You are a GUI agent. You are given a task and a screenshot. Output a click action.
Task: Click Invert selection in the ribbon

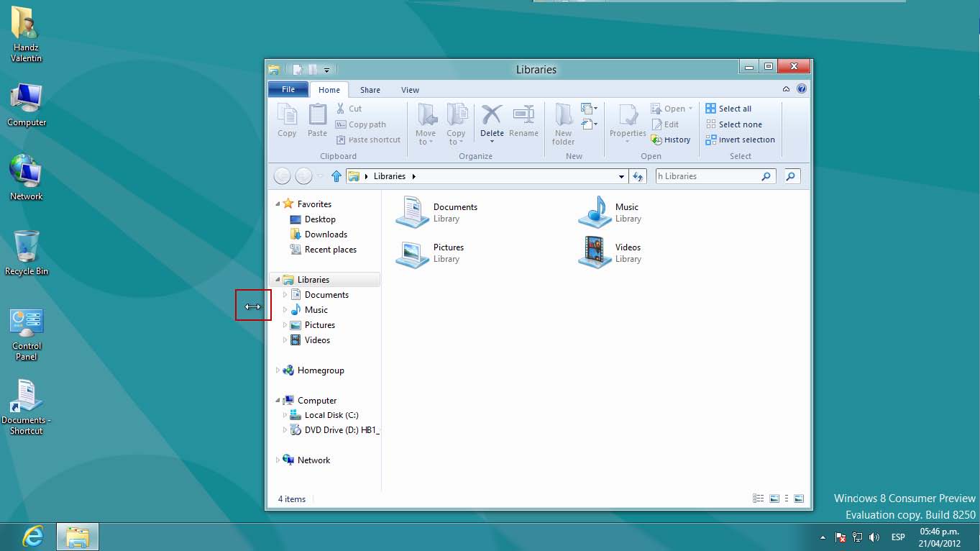(x=741, y=140)
